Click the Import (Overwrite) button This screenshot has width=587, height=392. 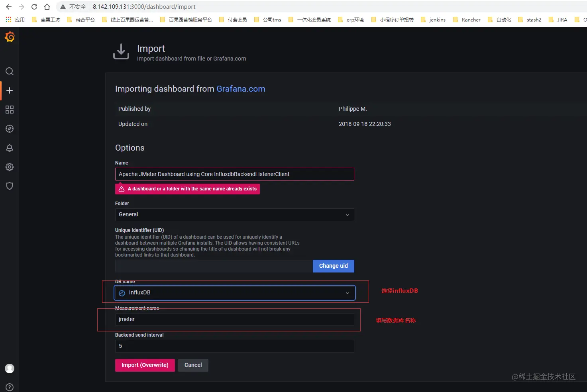pos(145,365)
